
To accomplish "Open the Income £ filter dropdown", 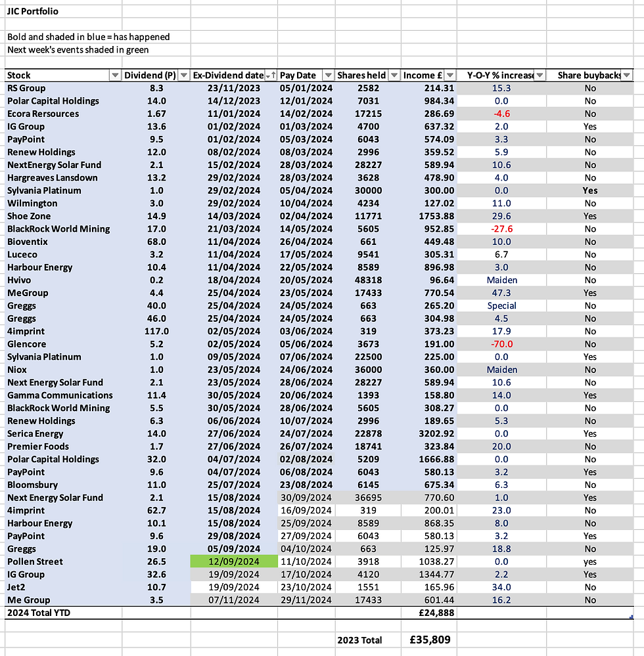I will click(449, 76).
